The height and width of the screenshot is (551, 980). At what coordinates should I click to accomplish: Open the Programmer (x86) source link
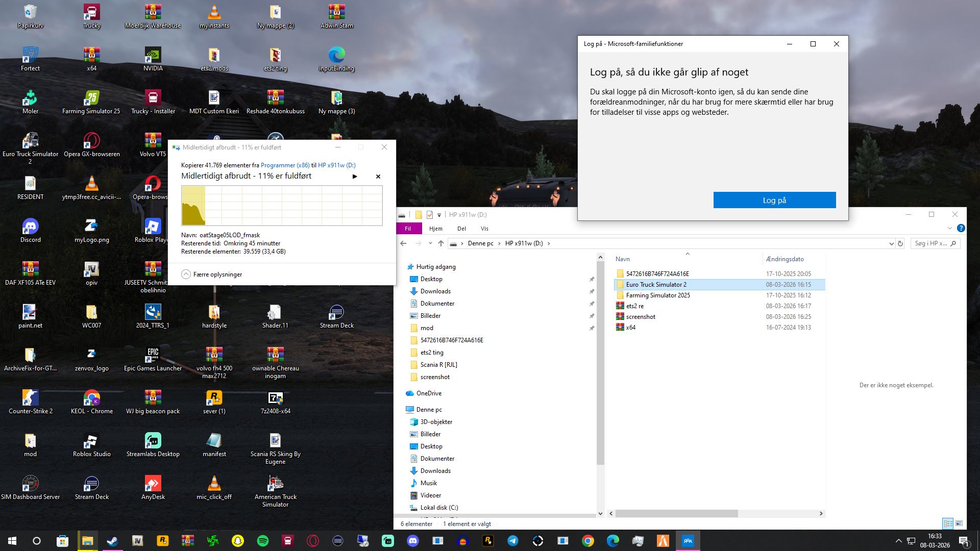click(285, 165)
